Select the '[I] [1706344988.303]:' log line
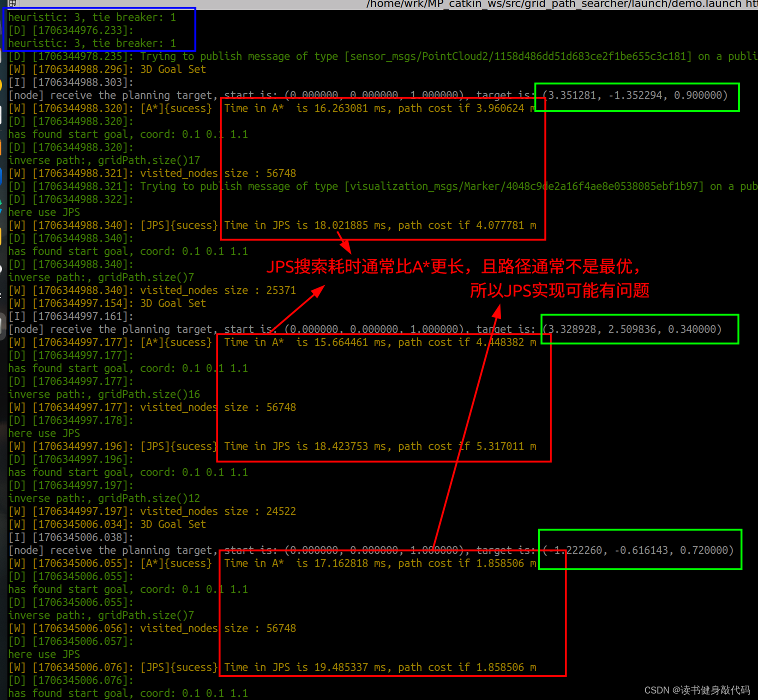The width and height of the screenshot is (758, 700). [71, 82]
